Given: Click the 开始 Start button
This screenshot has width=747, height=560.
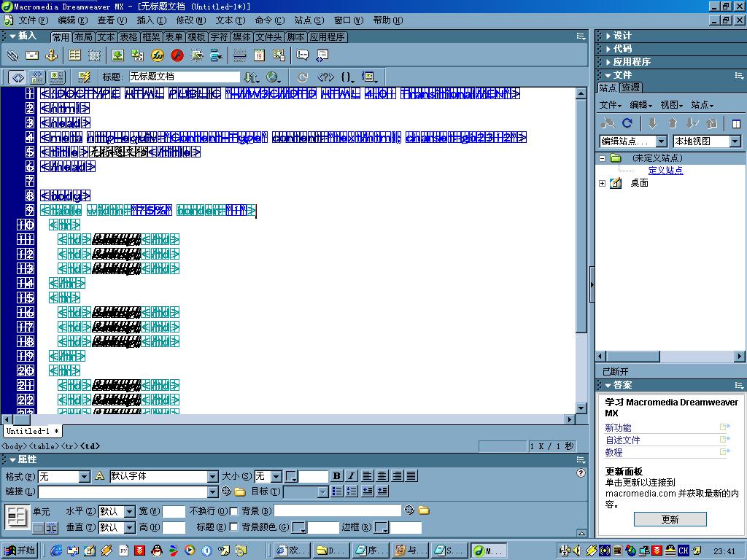Looking at the screenshot, I should [20, 551].
